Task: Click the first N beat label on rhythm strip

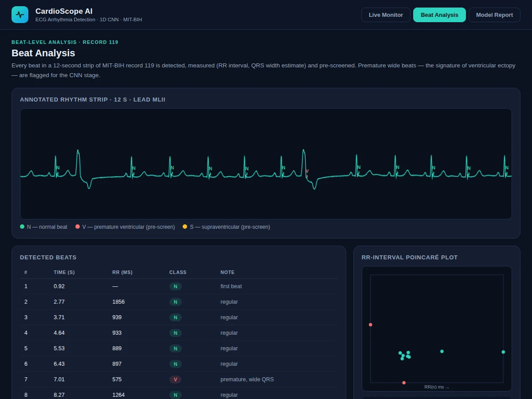Action: [x=58, y=168]
